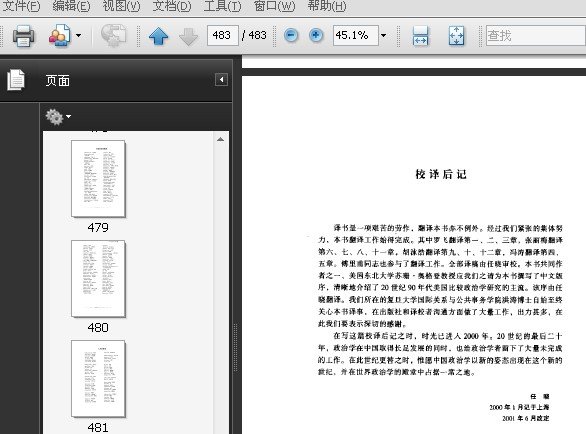
Task: Go to previous page with blue up arrow
Action: click(158, 36)
